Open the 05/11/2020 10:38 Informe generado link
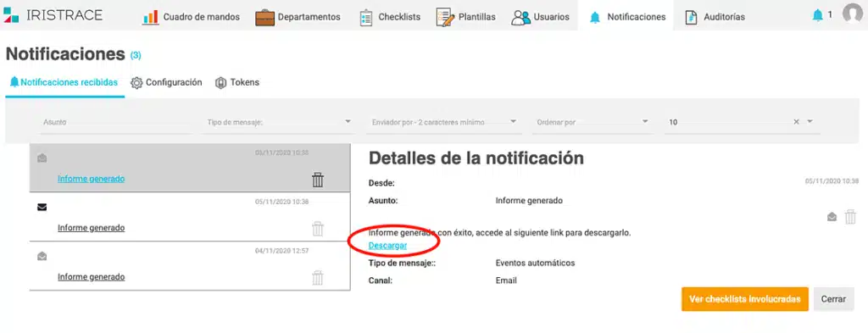 tap(91, 227)
